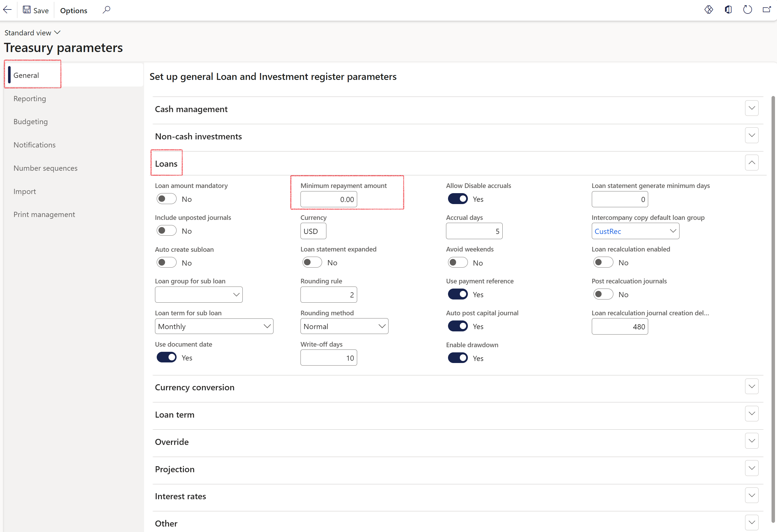777x532 pixels.
Task: Click Loan recalculation journal creation delay field
Action: point(620,327)
